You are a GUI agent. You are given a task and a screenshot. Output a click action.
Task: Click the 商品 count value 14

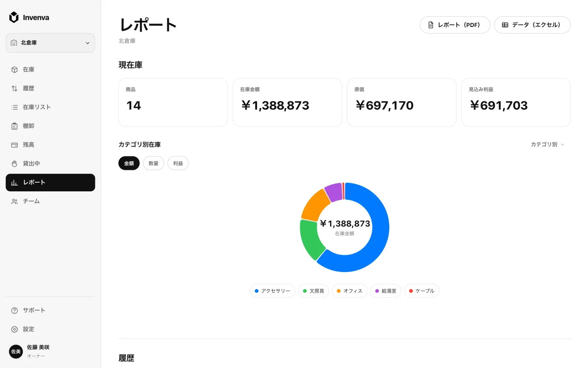(134, 106)
